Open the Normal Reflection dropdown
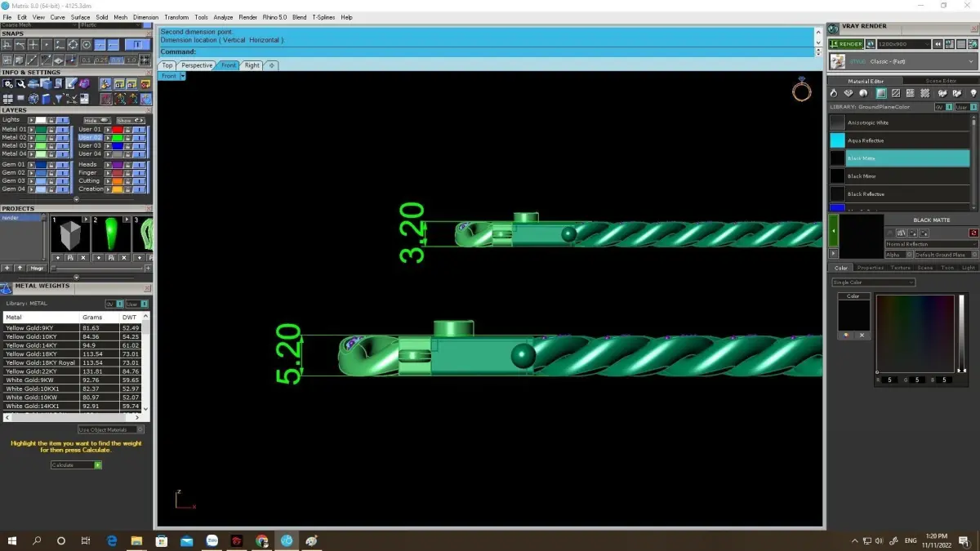The image size is (980, 551). pos(932,244)
